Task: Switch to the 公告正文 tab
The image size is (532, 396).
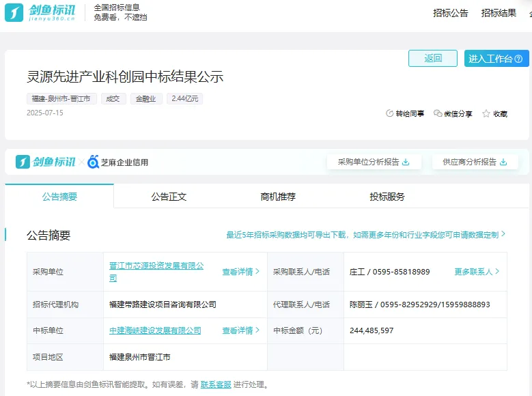Action: pos(169,197)
